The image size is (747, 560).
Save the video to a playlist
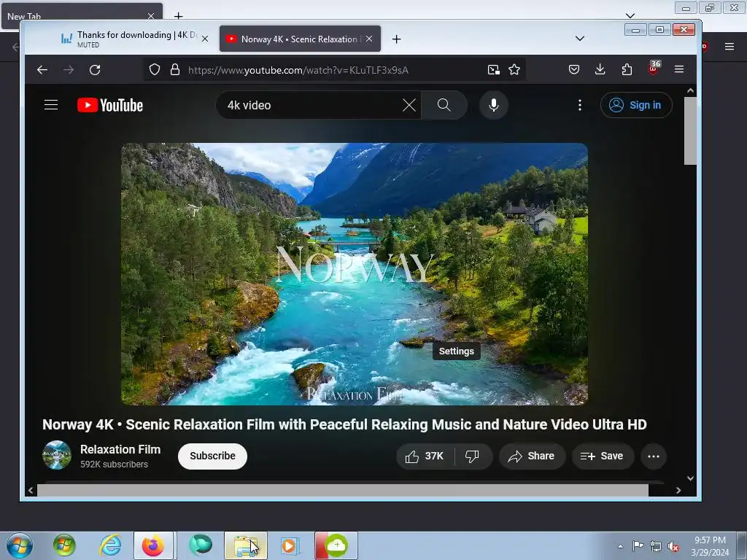603,456
